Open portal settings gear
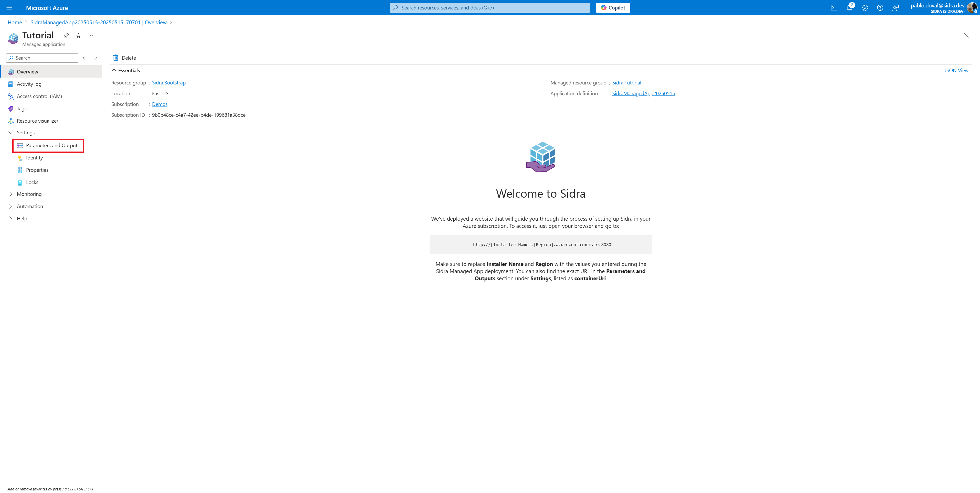 865,8
